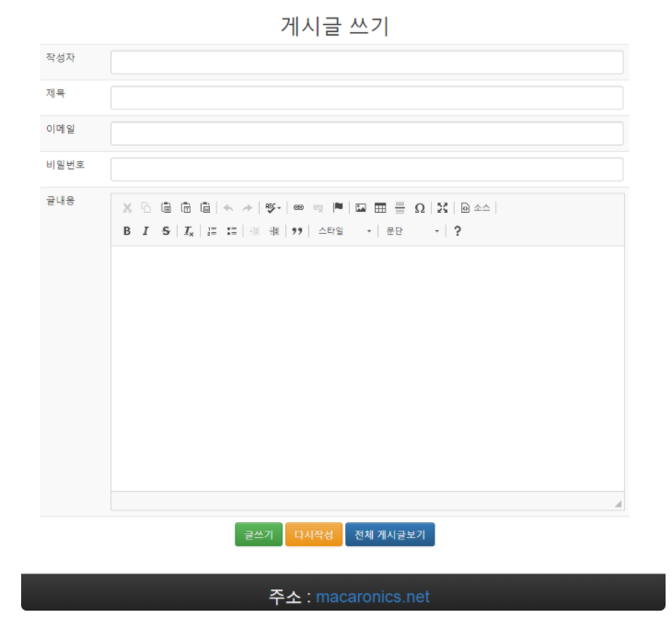Click the Omega special character icon
This screenshot has width=672, height=618.
[x=420, y=208]
